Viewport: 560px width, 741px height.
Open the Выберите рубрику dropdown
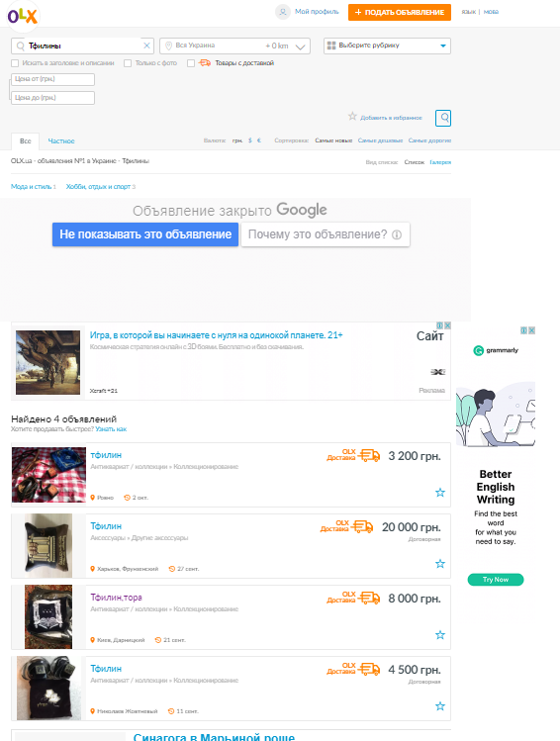(387, 46)
